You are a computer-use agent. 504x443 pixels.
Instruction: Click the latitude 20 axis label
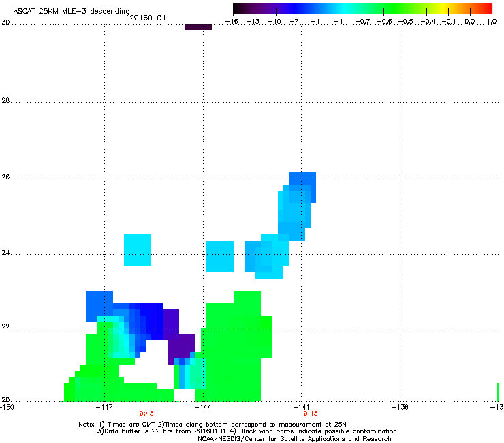[5, 399]
